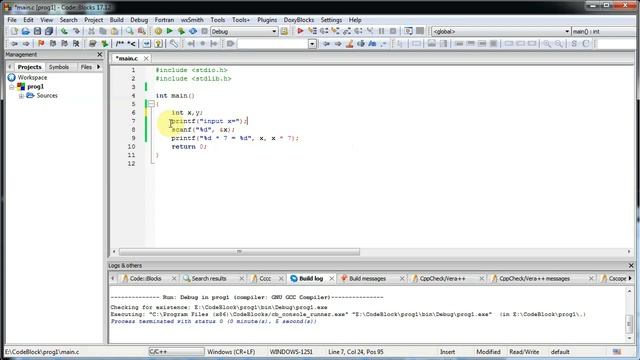Click the Save all files icon
This screenshot has height=360, width=640.
[49, 31]
